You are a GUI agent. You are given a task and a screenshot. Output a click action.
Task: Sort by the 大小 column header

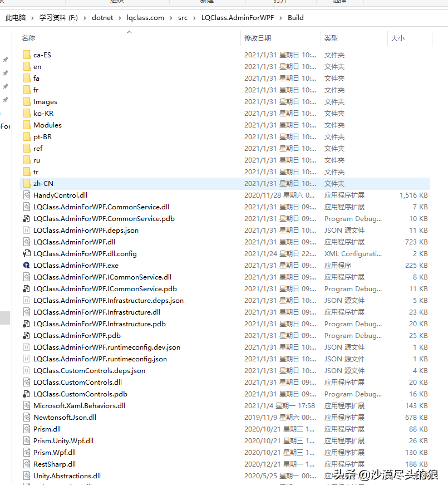click(x=398, y=38)
